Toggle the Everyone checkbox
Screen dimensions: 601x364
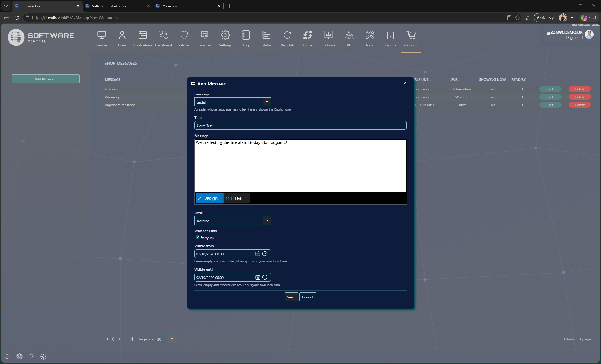pos(197,237)
